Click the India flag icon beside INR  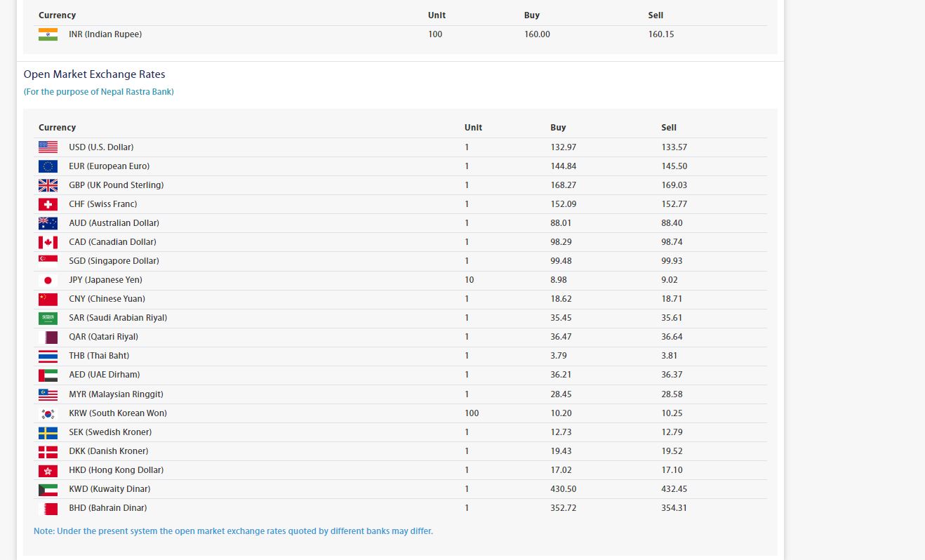click(x=48, y=34)
